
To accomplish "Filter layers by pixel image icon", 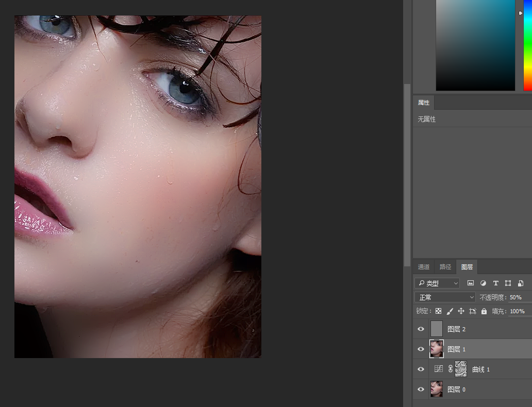I will tap(470, 283).
